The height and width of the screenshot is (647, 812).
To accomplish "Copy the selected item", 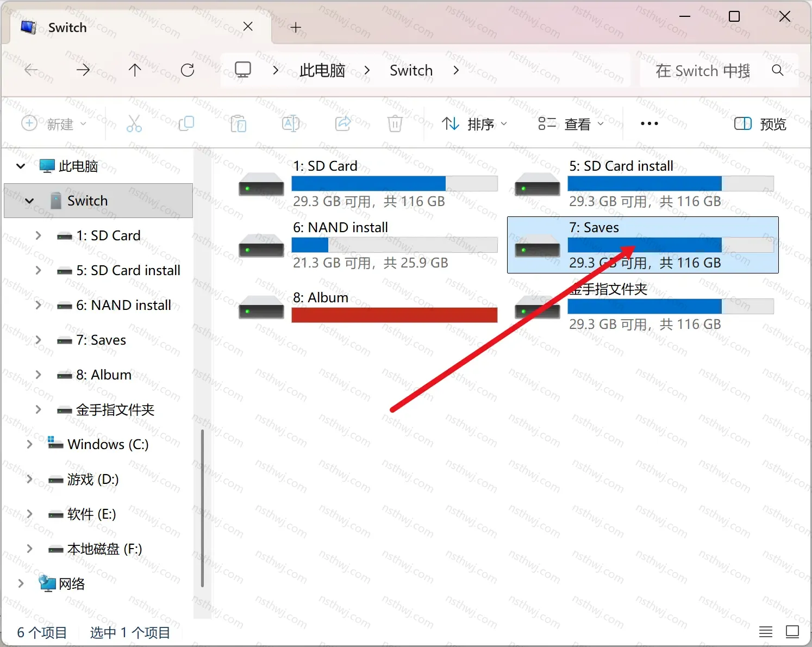I will pos(186,124).
